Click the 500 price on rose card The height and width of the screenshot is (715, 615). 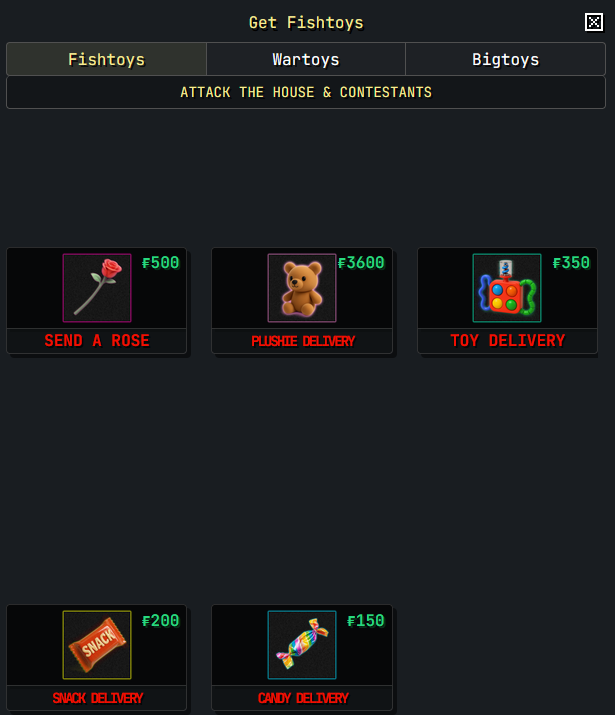coord(160,263)
